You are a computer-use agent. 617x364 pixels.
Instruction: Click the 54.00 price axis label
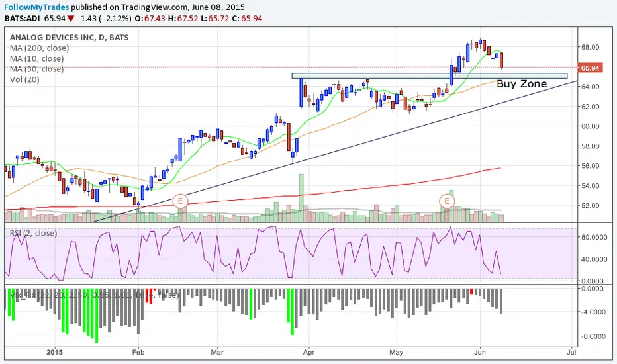(x=591, y=186)
